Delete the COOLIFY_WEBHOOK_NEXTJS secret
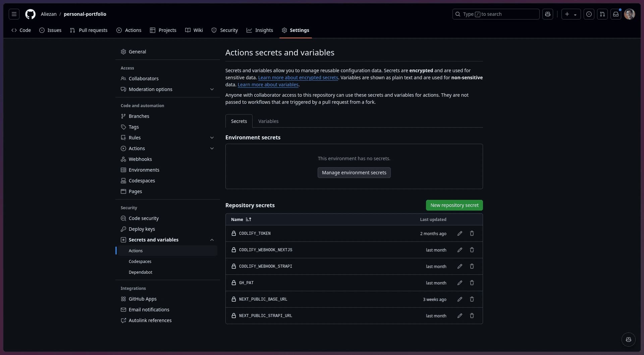This screenshot has width=644, height=355. pyautogui.click(x=472, y=250)
